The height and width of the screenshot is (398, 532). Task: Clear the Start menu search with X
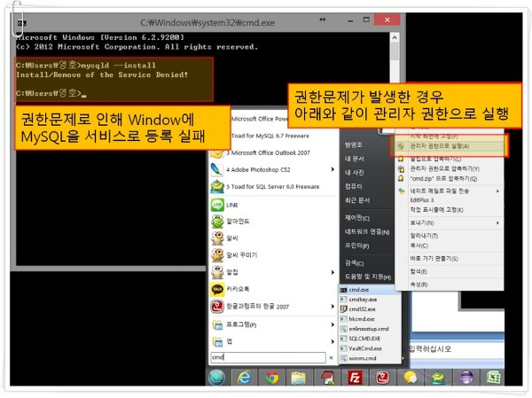(x=331, y=357)
